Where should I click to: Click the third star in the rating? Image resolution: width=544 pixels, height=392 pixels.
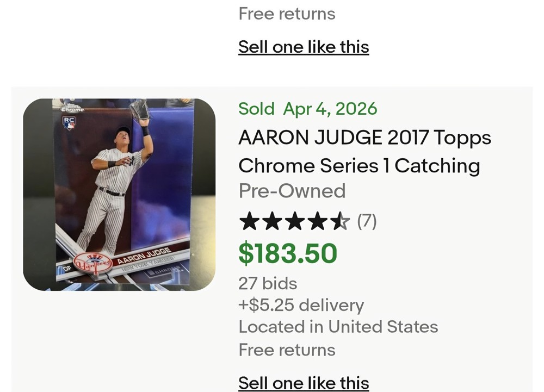tap(294, 222)
